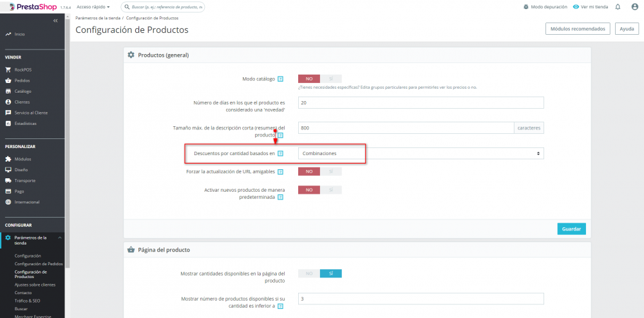Collapse Parámetros de la tienda section

(59, 238)
